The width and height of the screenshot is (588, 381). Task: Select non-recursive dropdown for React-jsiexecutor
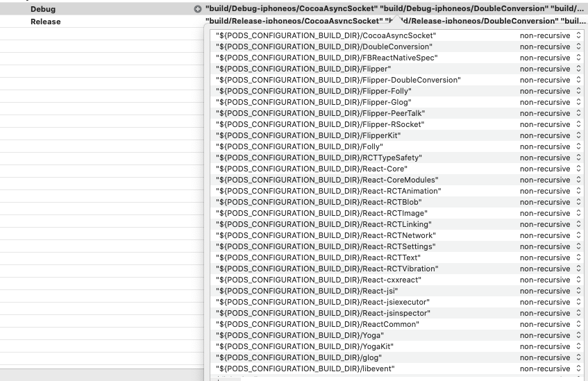click(x=550, y=303)
